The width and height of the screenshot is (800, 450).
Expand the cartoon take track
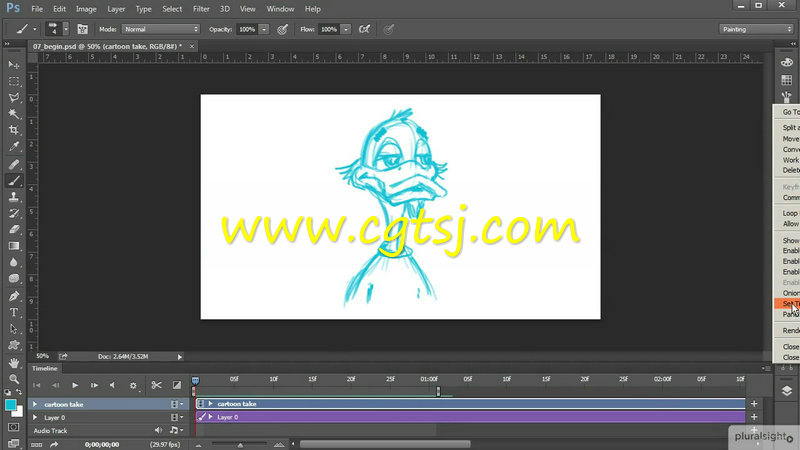(35, 404)
